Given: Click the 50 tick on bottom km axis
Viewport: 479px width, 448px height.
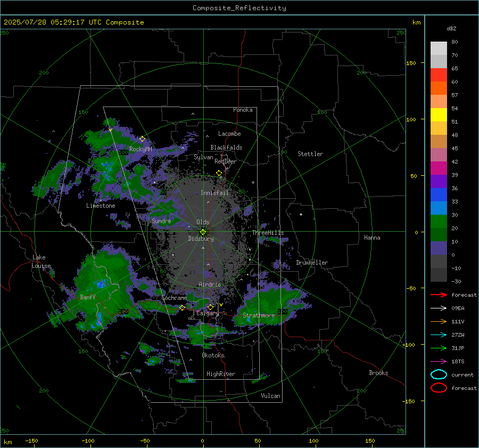Looking at the screenshot, I should point(258,441).
